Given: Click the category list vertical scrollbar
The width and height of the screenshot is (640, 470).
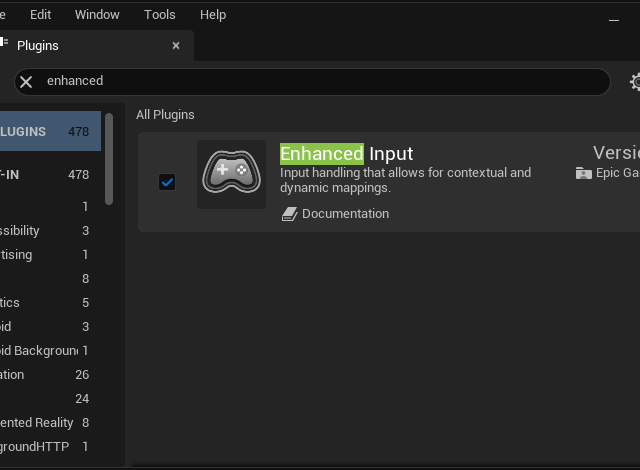Looking at the screenshot, I should pyautogui.click(x=109, y=160).
